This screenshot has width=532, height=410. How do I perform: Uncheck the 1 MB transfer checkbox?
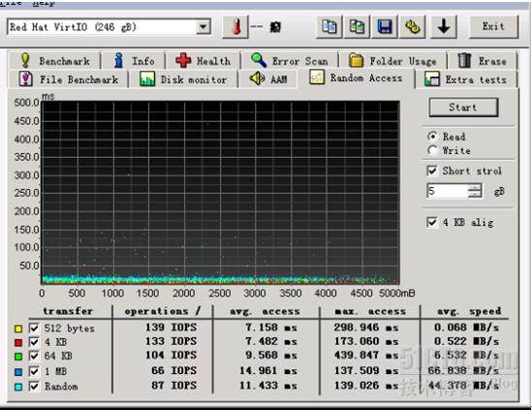34,371
